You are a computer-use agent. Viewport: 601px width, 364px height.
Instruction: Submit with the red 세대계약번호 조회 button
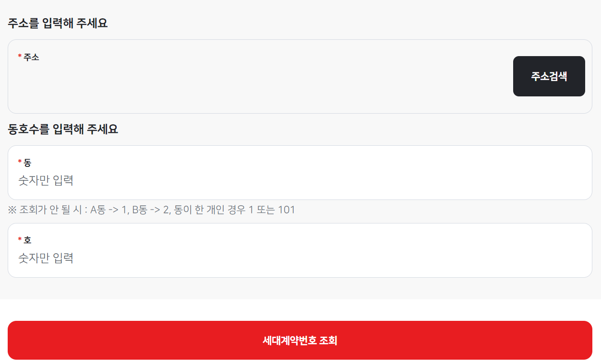pos(300,340)
